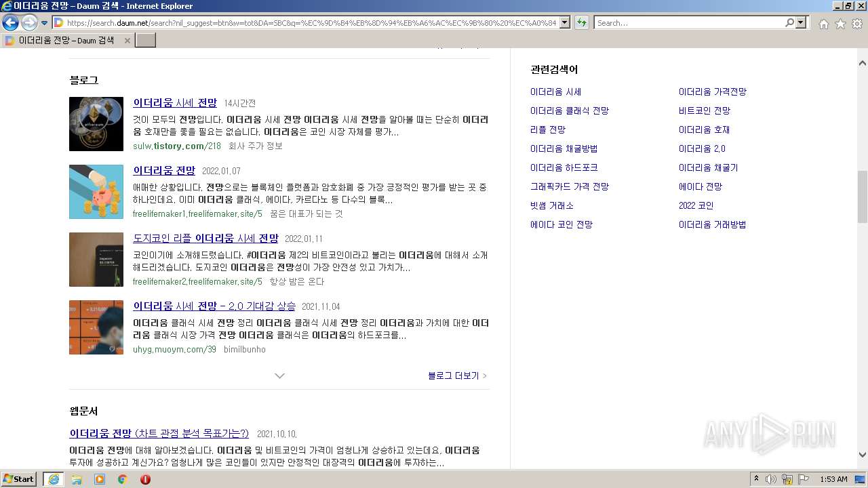The width and height of the screenshot is (868, 488).
Task: Visit freelifemaker1.freelifemaker.site/5 link
Action: click(x=197, y=213)
